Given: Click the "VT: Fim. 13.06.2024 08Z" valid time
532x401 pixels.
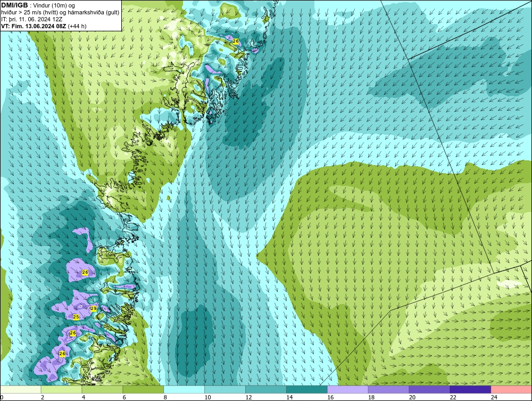Looking at the screenshot, I should (34, 26).
